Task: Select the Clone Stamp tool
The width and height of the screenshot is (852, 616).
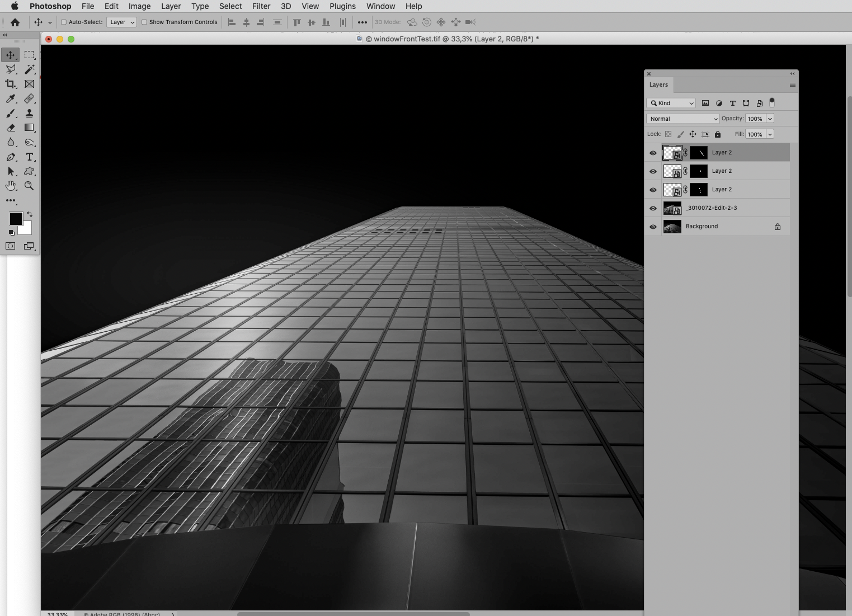Action: click(x=30, y=114)
